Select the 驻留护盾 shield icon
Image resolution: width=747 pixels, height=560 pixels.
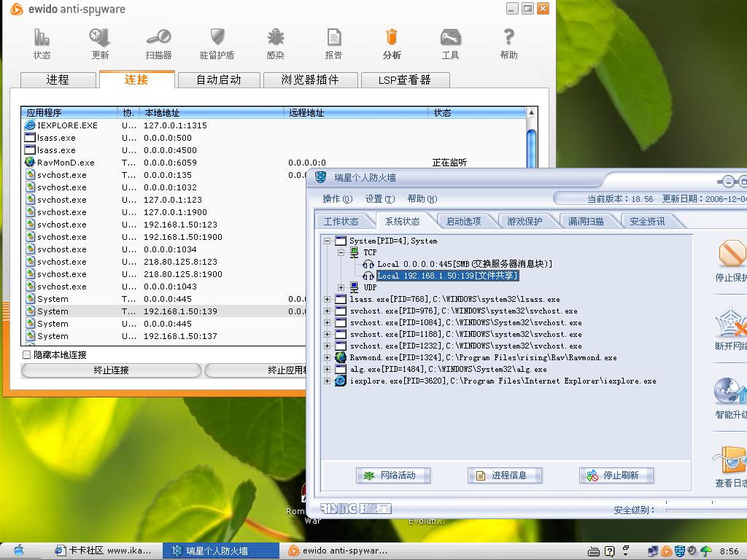(217, 43)
